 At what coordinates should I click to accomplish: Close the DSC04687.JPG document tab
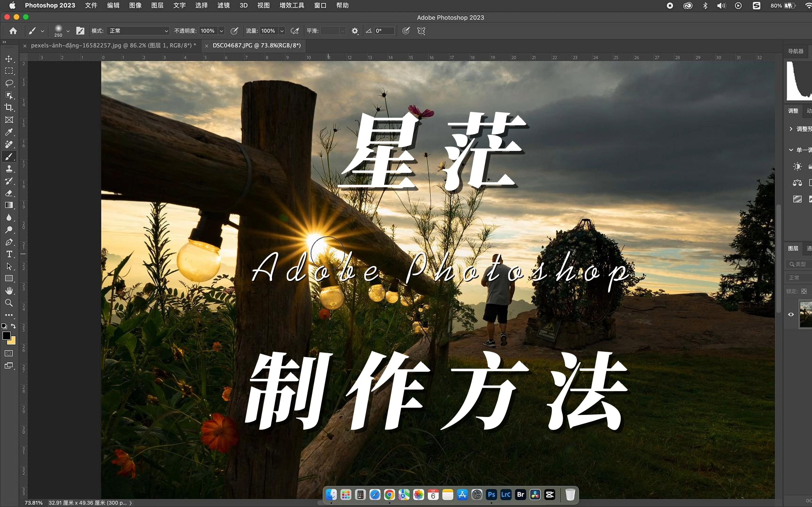pyautogui.click(x=206, y=46)
